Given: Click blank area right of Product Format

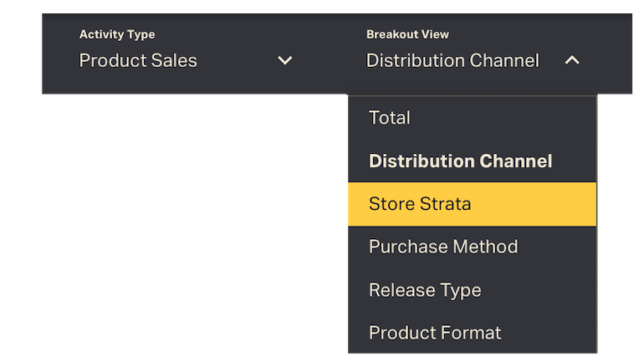Looking at the screenshot, I should coord(552,333).
